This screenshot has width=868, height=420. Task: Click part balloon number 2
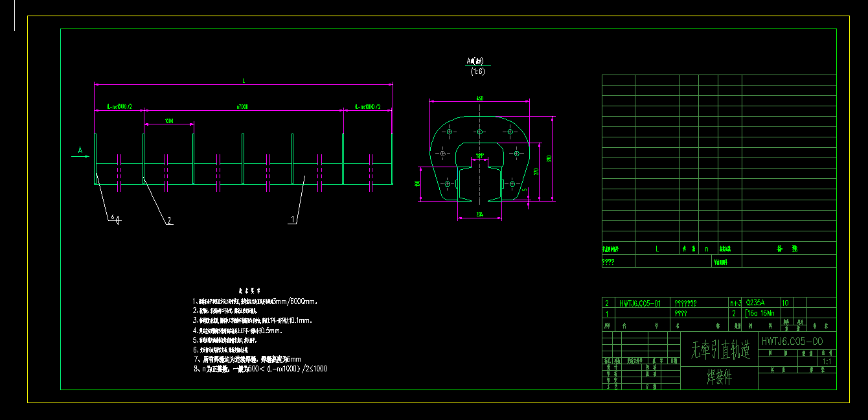click(169, 220)
